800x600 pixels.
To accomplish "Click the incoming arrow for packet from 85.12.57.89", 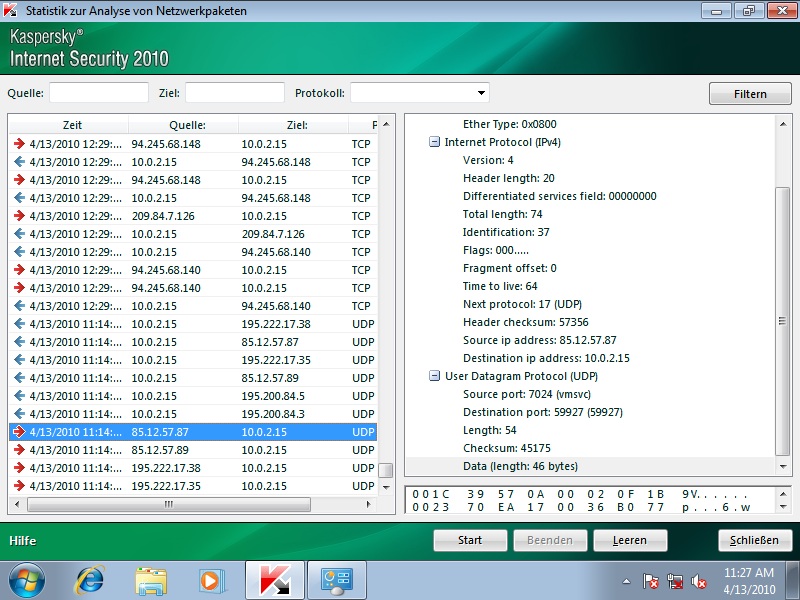I will [19, 449].
